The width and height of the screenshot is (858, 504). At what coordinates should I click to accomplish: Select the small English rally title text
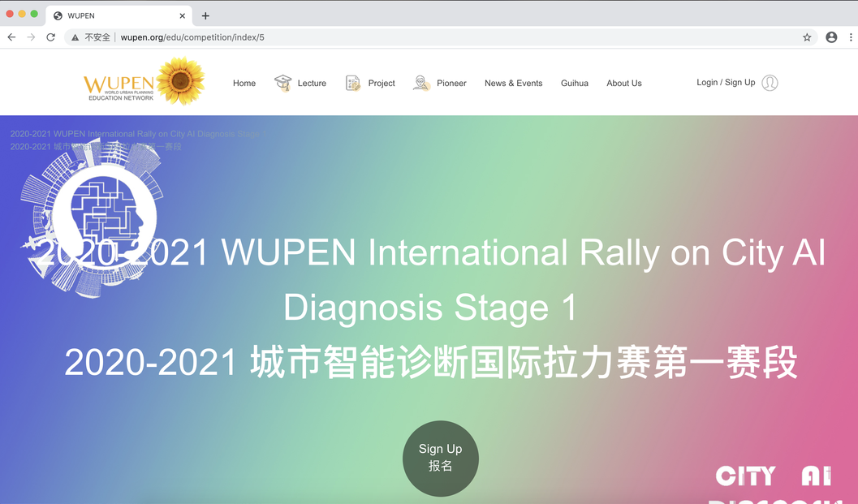click(x=139, y=134)
